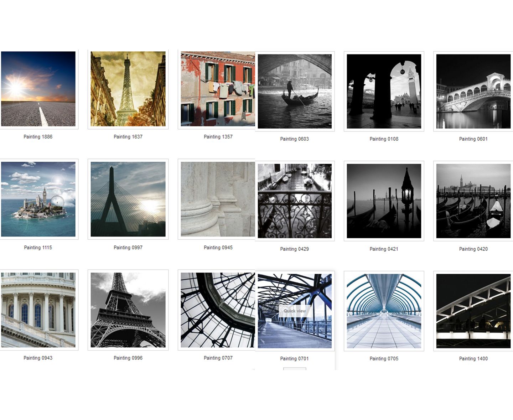The image size is (513, 420).
Task: Click the Painting 0429 title link
Action: click(294, 249)
